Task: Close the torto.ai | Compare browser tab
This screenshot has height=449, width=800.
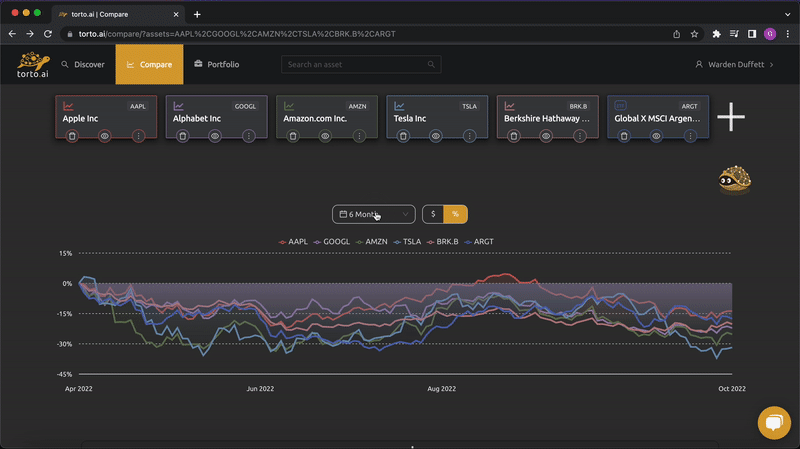Action: click(176, 14)
